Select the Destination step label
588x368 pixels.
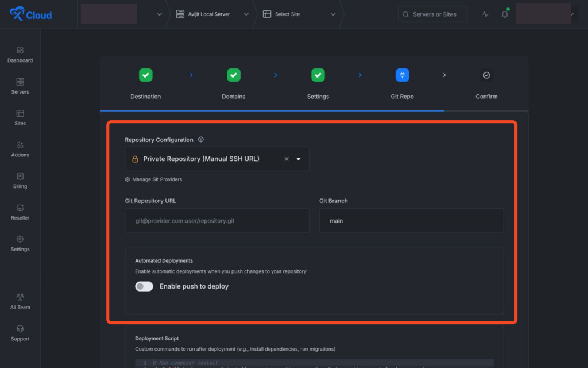click(x=145, y=97)
